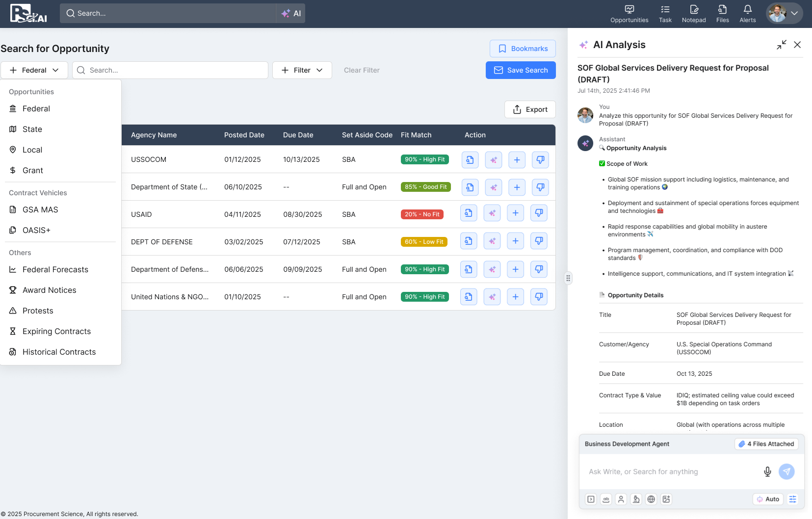Image resolution: width=812 pixels, height=519 pixels.
Task: Click thumbs down on the USSOCOM row
Action: coord(540,160)
